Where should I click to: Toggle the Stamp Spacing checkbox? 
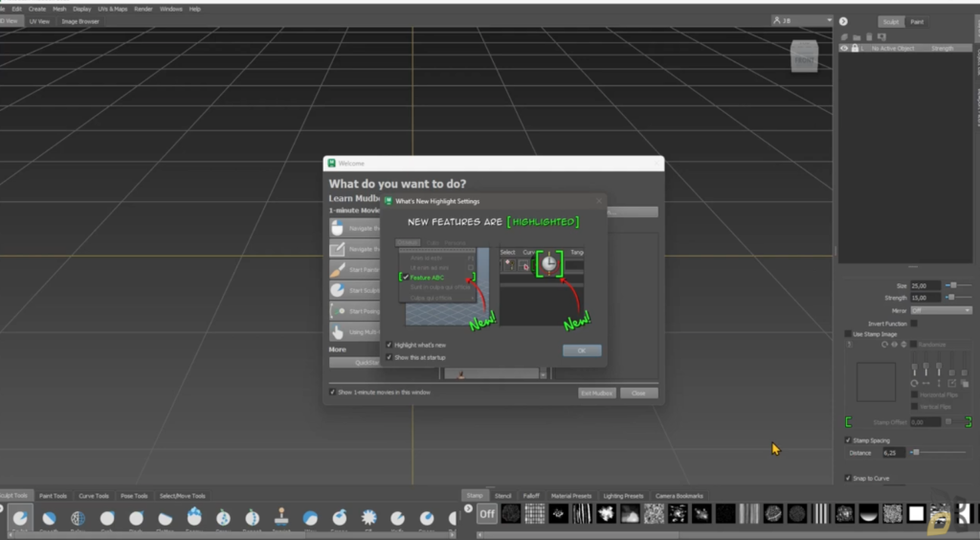(848, 440)
